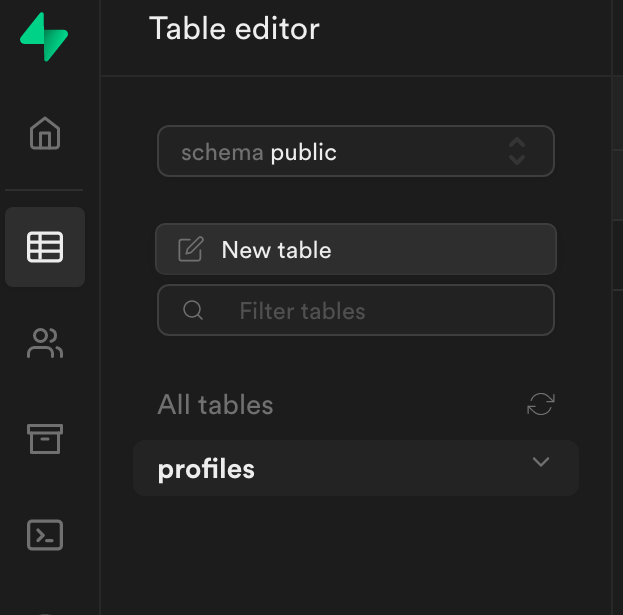Click the All tables label
Image resolution: width=623 pixels, height=615 pixels.
click(215, 404)
